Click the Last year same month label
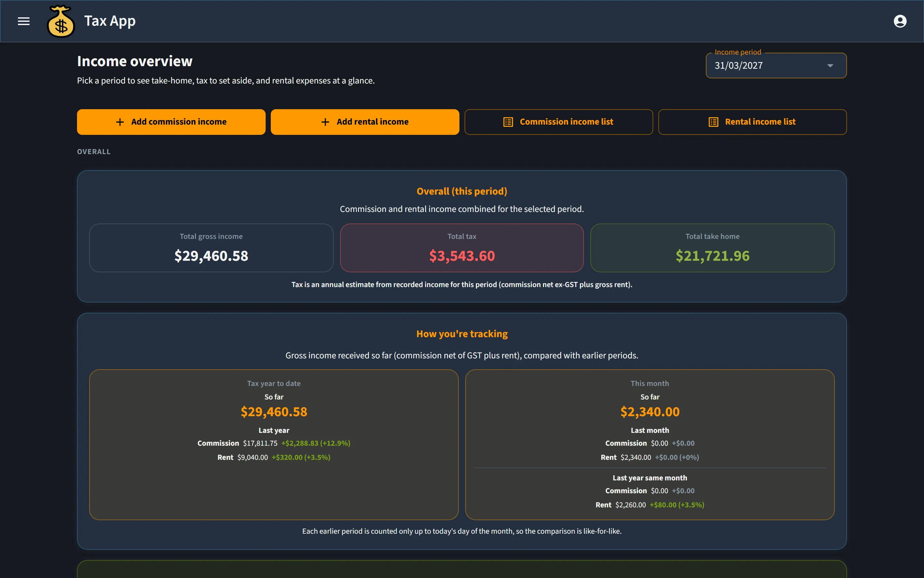 pos(650,478)
